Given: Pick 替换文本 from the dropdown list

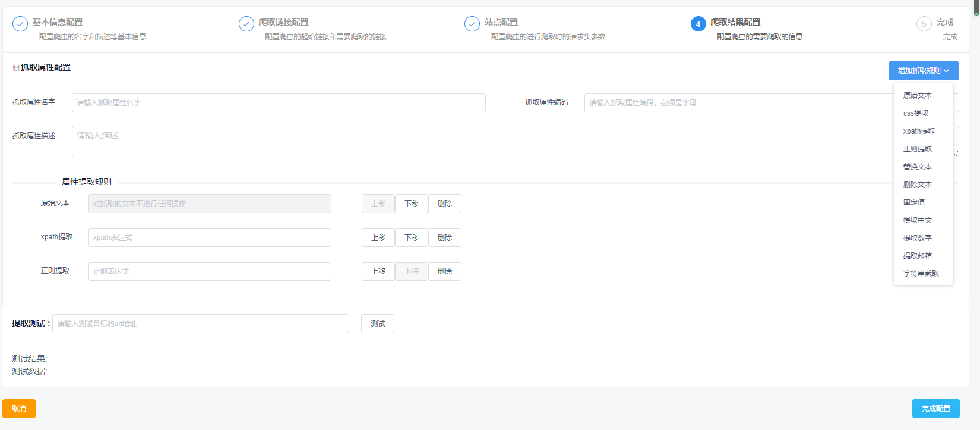Looking at the screenshot, I should point(924,167).
